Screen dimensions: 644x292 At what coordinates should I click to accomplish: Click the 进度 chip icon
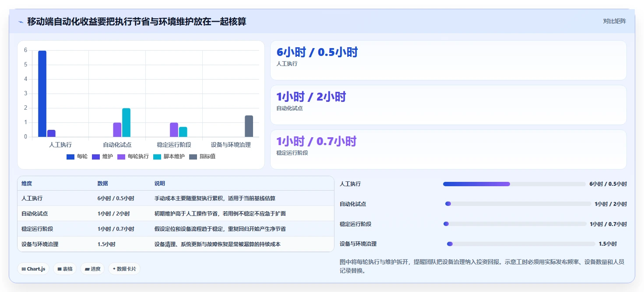[87, 269]
